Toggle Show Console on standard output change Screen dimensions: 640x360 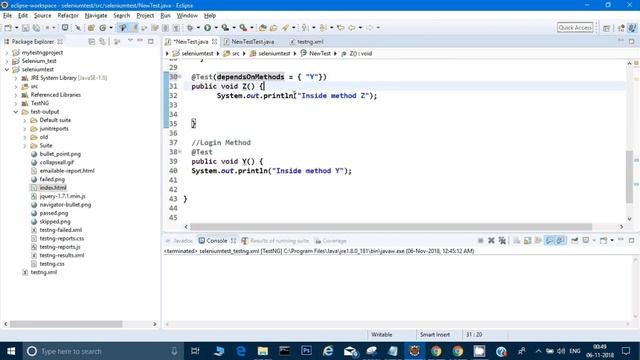[550, 240]
